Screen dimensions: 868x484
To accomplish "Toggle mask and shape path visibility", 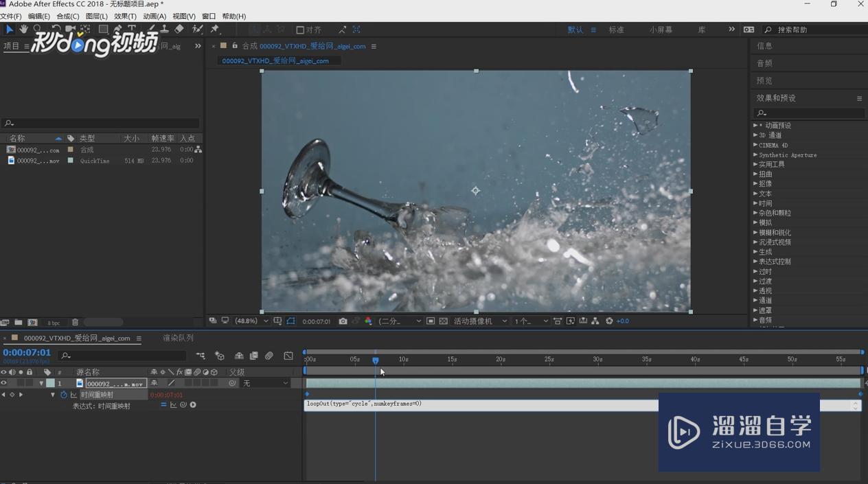I will point(290,321).
